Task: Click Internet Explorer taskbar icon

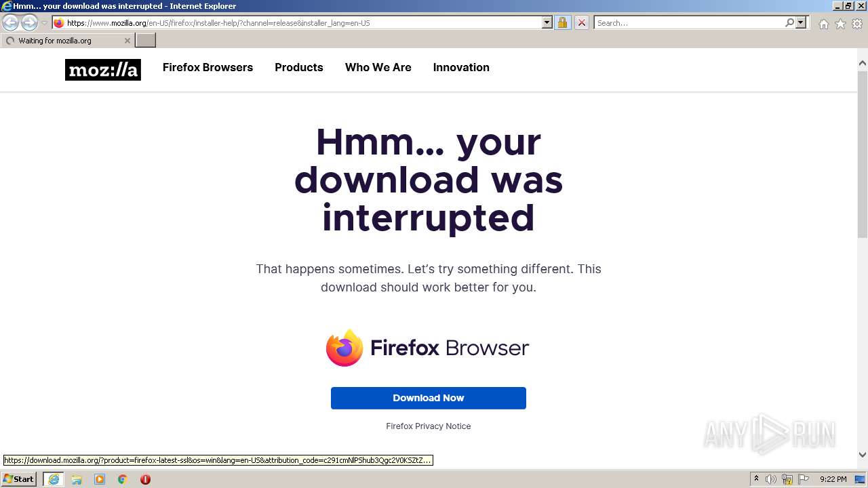Action: [x=53, y=479]
